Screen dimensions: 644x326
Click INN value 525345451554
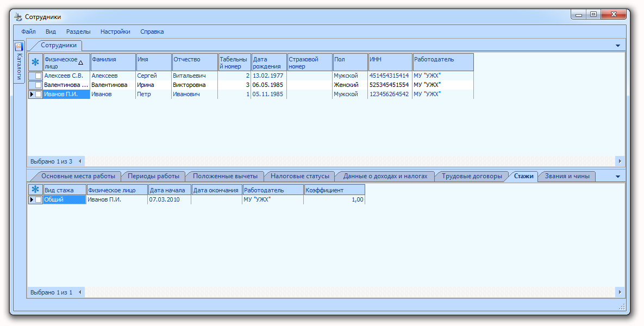(x=390, y=85)
